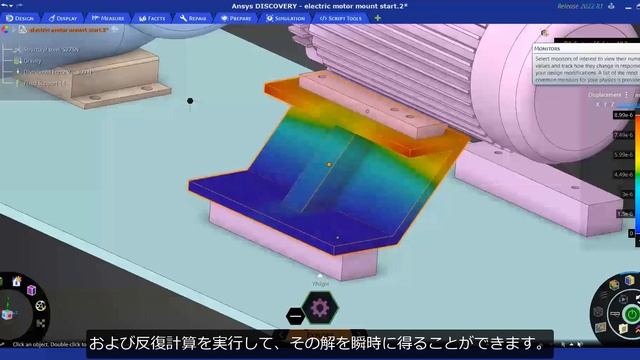Click the axis triad cube in left wheel

coord(7,315)
